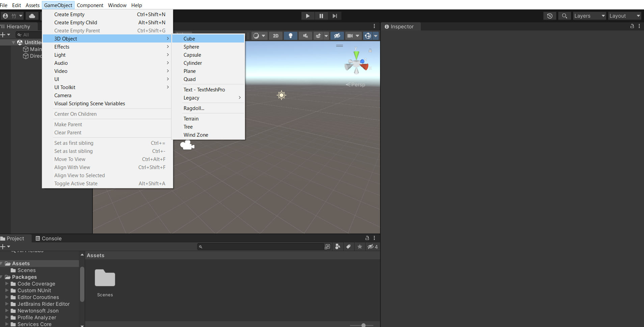The height and width of the screenshot is (327, 644).
Task: Open the Layers dropdown
Action: point(589,16)
